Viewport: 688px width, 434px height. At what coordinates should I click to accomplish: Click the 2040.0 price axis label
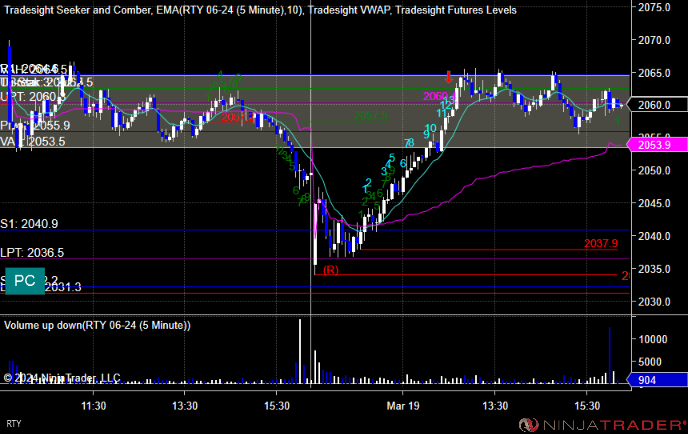(x=654, y=236)
